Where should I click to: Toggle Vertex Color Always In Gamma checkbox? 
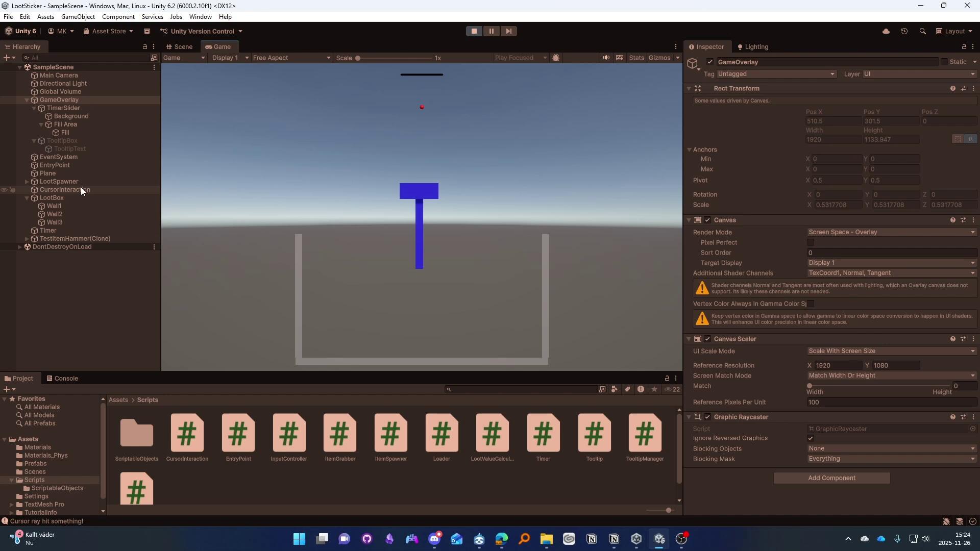click(811, 304)
